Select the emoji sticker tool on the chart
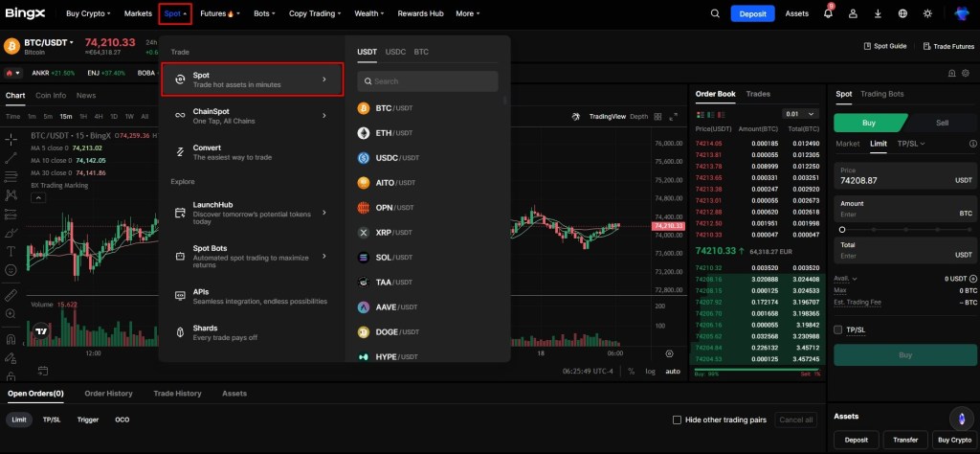The image size is (980, 454). pos(11,270)
